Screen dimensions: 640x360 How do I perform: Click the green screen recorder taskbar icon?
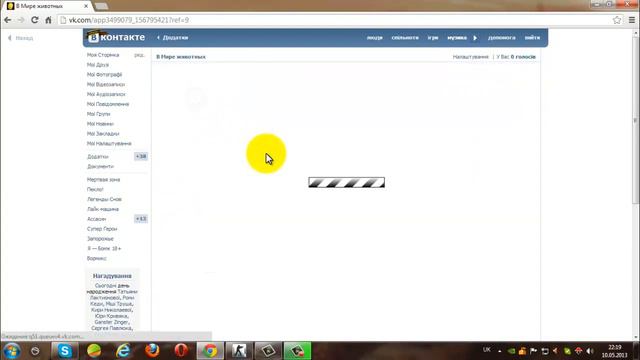coord(297,351)
